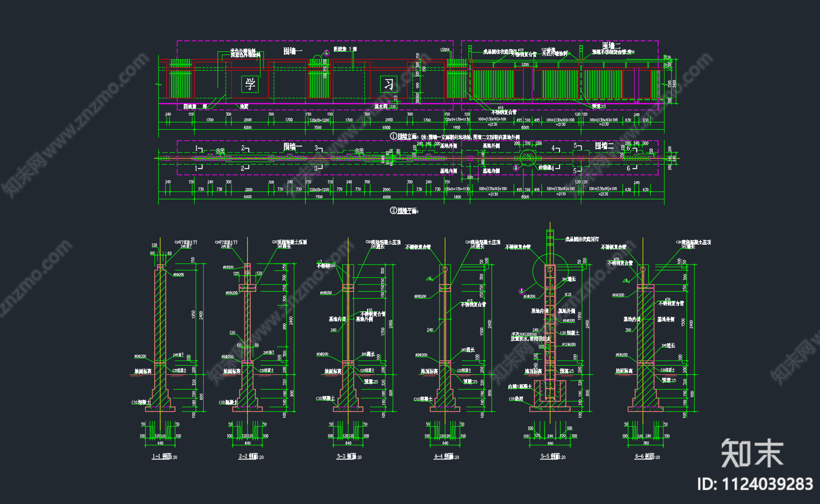
Task: Click the 围墙二 label in the plan view
Action: (x=604, y=146)
